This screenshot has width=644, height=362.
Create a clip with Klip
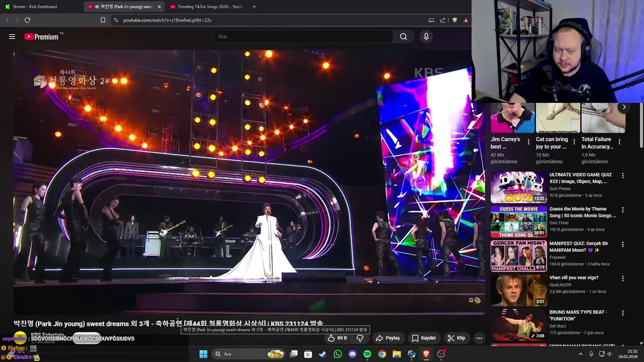pyautogui.click(x=456, y=338)
